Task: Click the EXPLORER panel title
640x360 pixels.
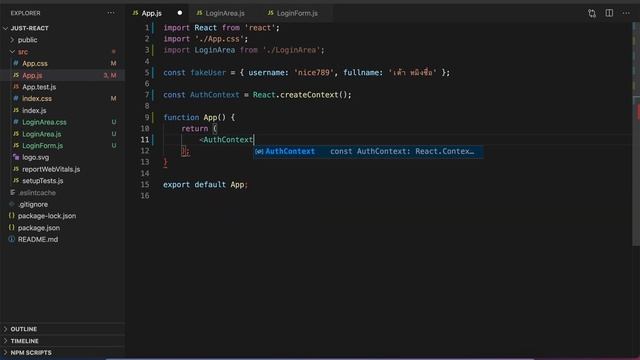Action: point(25,13)
